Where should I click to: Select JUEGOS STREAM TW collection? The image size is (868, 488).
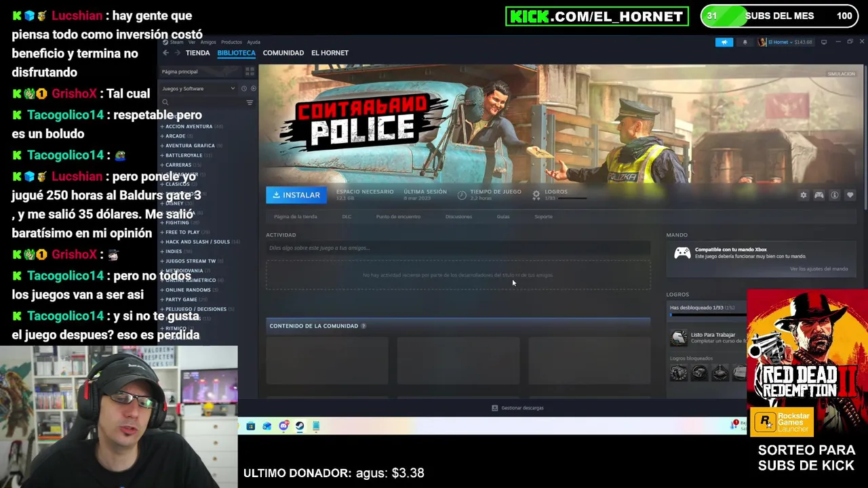coord(191,261)
